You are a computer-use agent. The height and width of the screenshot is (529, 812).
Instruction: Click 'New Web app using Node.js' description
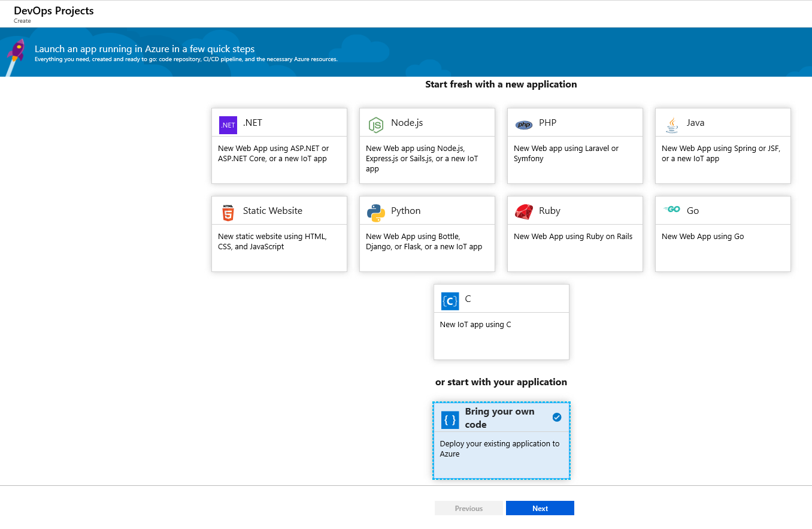pos(422,159)
